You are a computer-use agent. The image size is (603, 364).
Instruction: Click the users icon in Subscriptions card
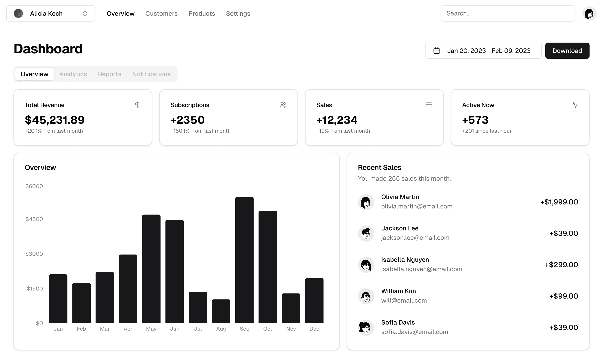point(283,105)
